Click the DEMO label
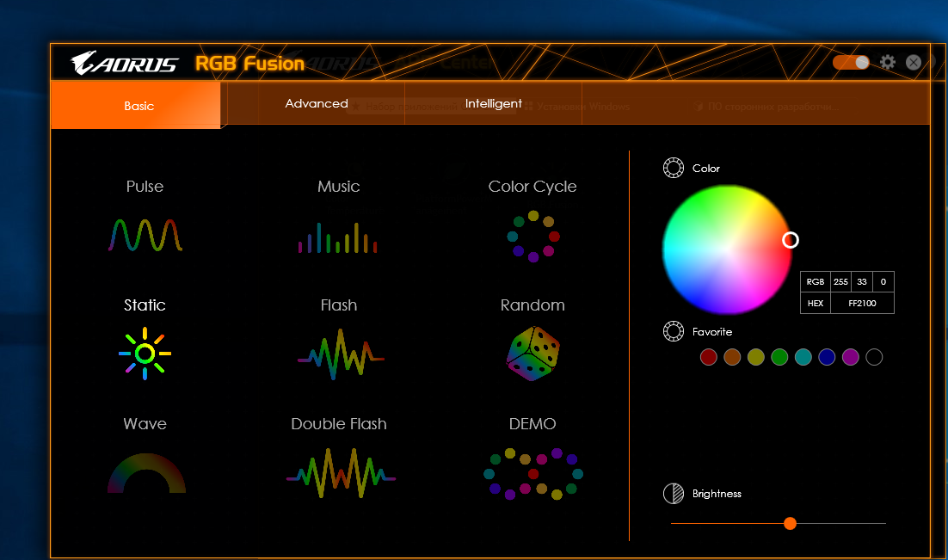This screenshot has height=560, width=948. [x=532, y=423]
